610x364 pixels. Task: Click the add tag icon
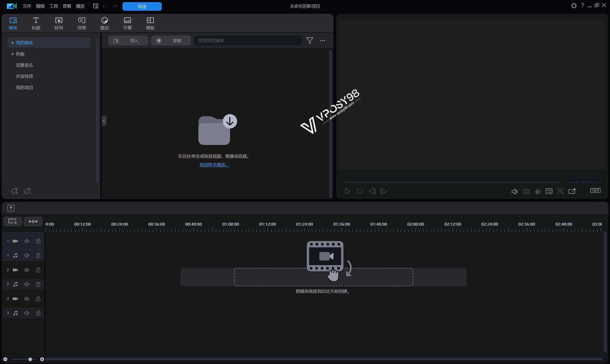click(x=14, y=191)
